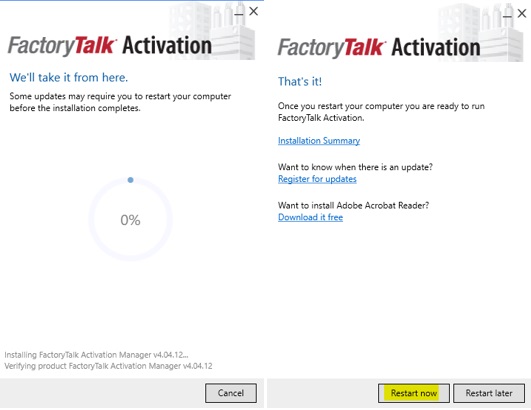Choose Restart later
The height and width of the screenshot is (410, 531).
pyautogui.click(x=489, y=393)
